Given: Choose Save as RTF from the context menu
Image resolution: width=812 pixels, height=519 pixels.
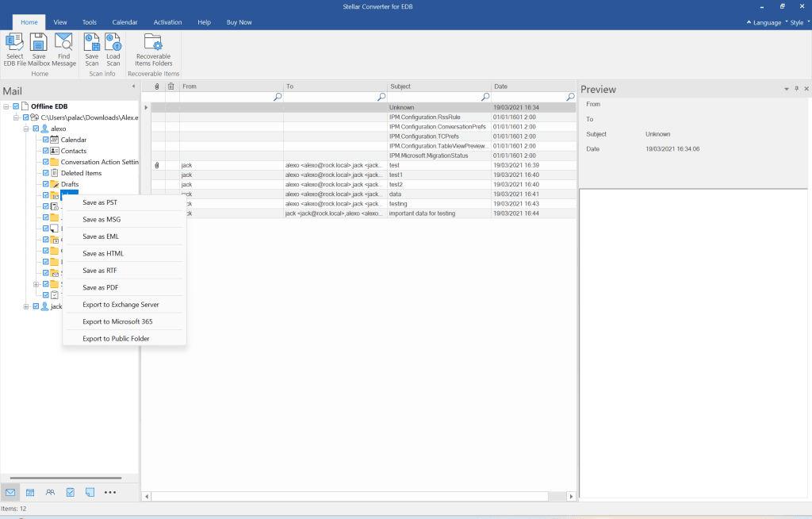Looking at the screenshot, I should [x=124, y=271].
